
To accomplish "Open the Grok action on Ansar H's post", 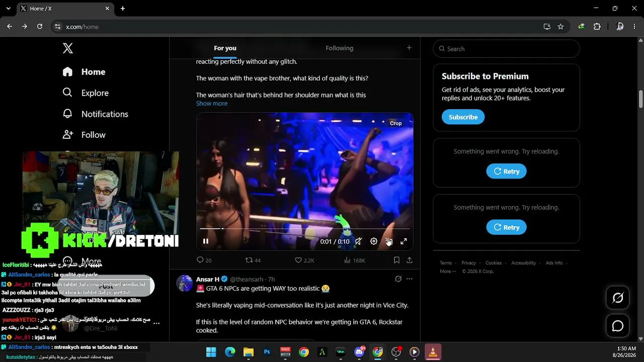I will (398, 279).
